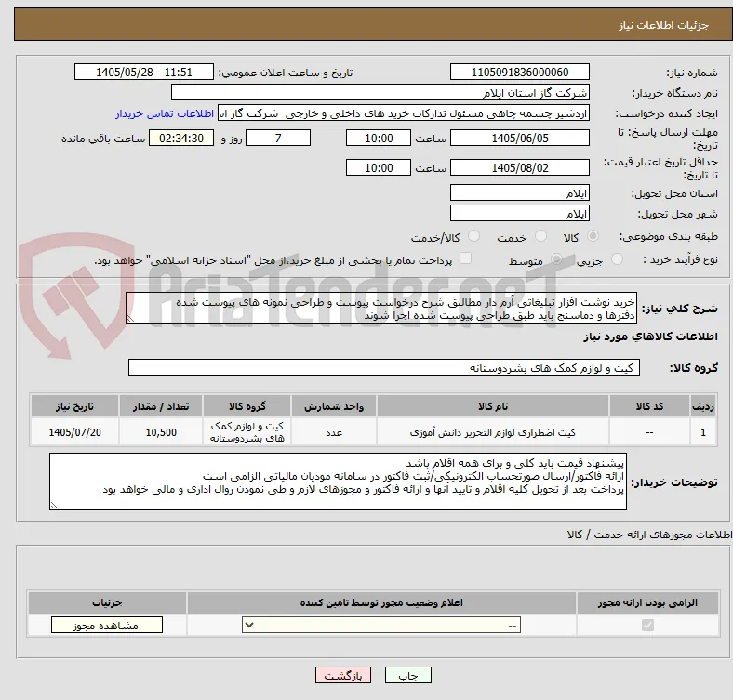Open the اطلاعات تماس خریدار link
This screenshot has height=700, width=733.
tap(165, 113)
